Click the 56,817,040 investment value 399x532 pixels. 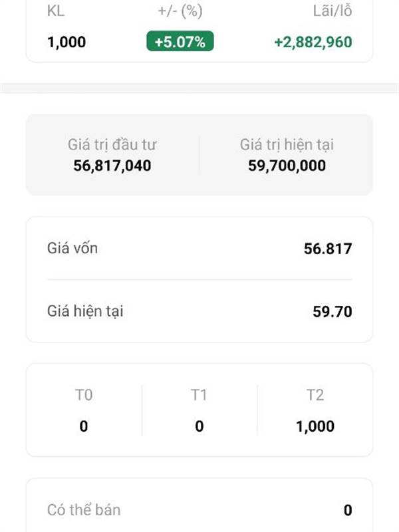coord(112,165)
